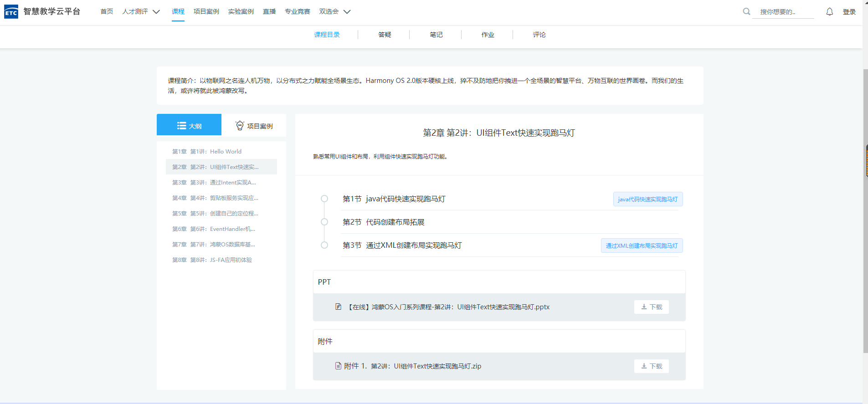868x404 pixels.
Task: Click the search input field
Action: pyautogui.click(x=783, y=12)
